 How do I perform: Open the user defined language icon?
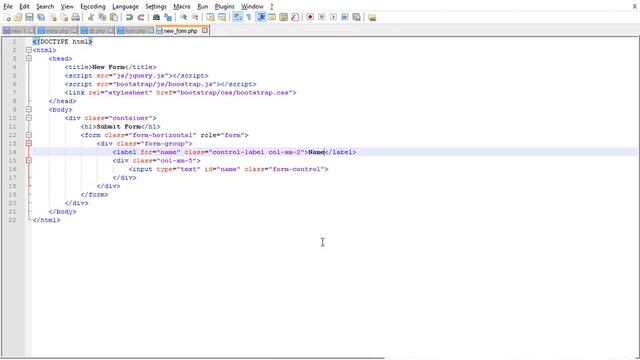(x=272, y=17)
